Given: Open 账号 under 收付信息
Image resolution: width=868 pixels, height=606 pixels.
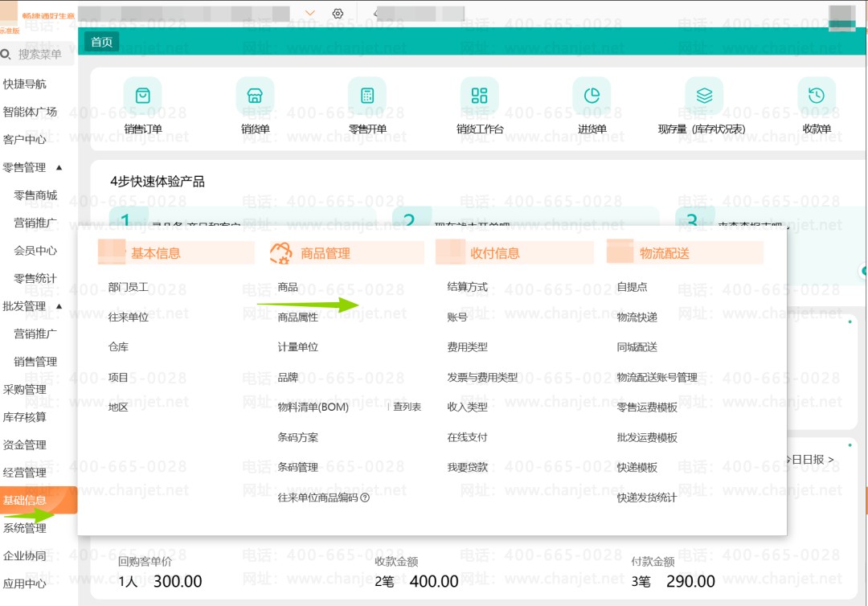Looking at the screenshot, I should click(457, 317).
